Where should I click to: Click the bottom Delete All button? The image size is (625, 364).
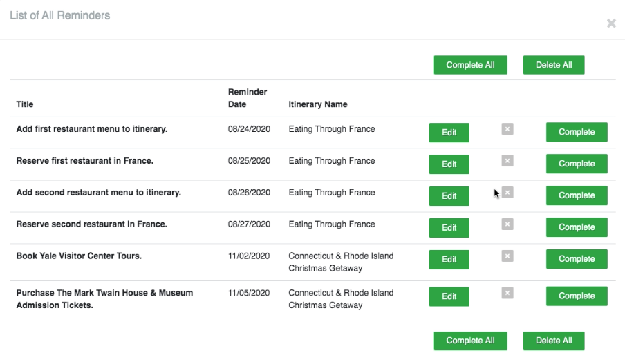tap(554, 341)
